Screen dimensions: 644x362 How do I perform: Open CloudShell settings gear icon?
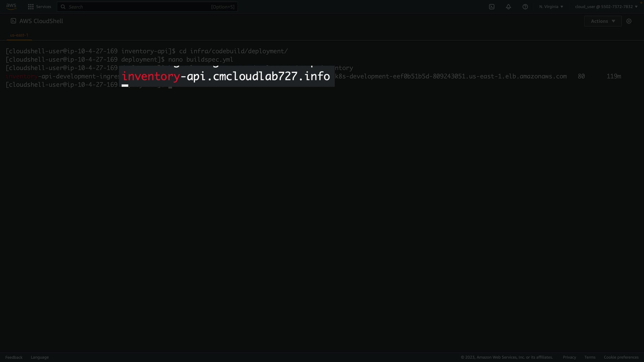[x=629, y=21]
